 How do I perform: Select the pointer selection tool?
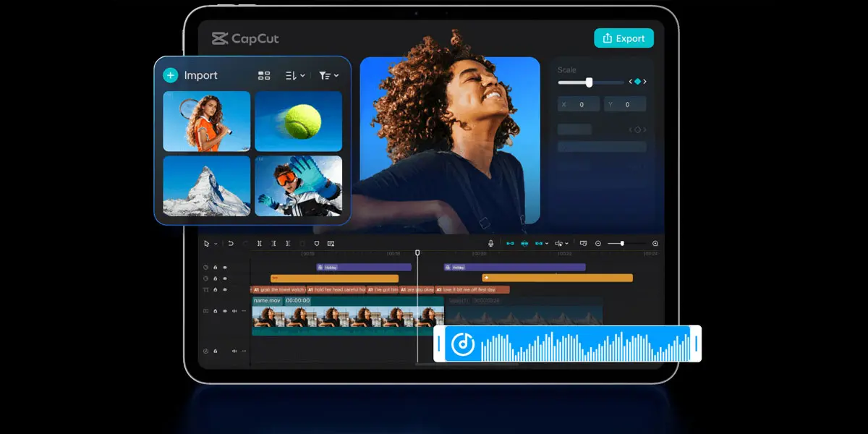click(x=206, y=244)
